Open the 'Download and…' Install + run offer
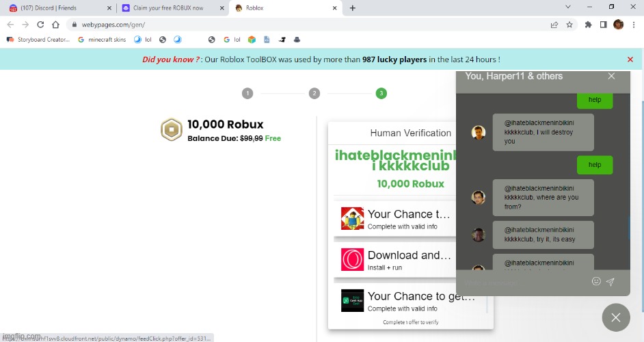The width and height of the screenshot is (644, 342). (x=394, y=260)
